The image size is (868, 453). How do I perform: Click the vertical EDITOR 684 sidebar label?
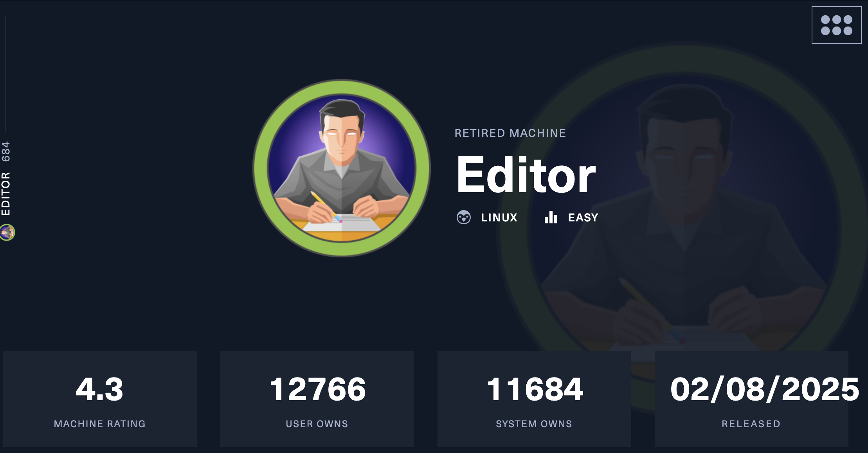[5, 178]
